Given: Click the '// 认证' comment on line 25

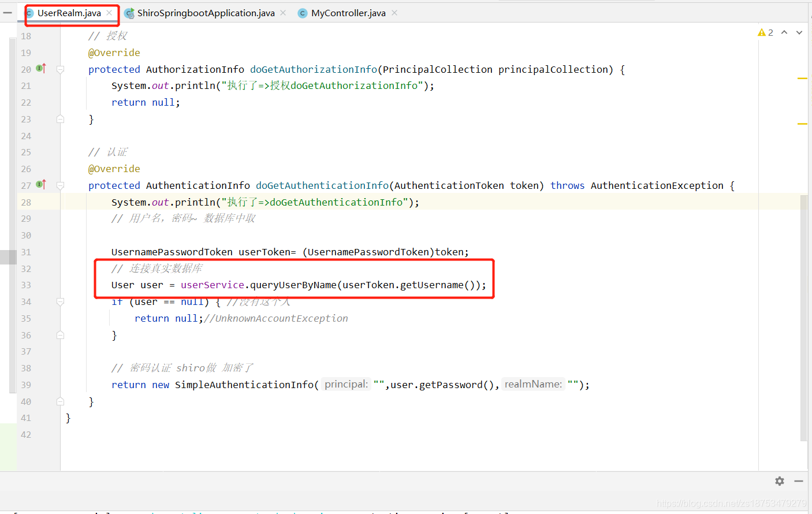Looking at the screenshot, I should pos(108,152).
